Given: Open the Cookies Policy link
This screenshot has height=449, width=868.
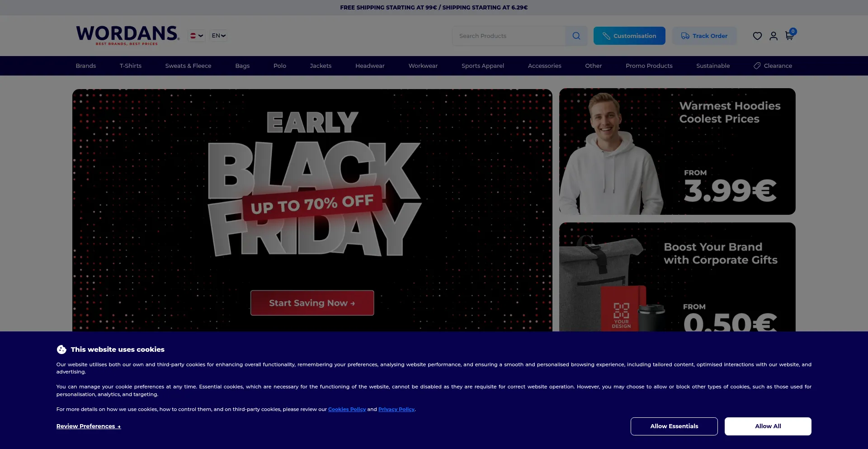Looking at the screenshot, I should 347,409.
